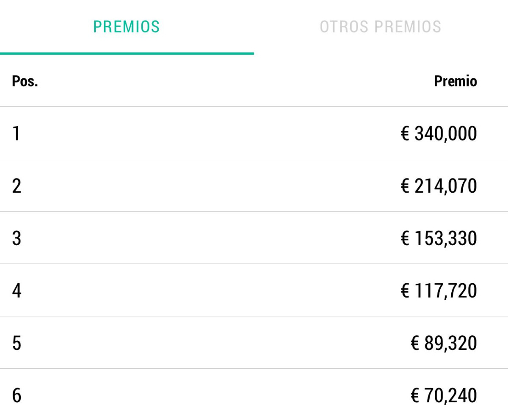Select the position 6 row number
The width and height of the screenshot is (508, 420).
[16, 395]
